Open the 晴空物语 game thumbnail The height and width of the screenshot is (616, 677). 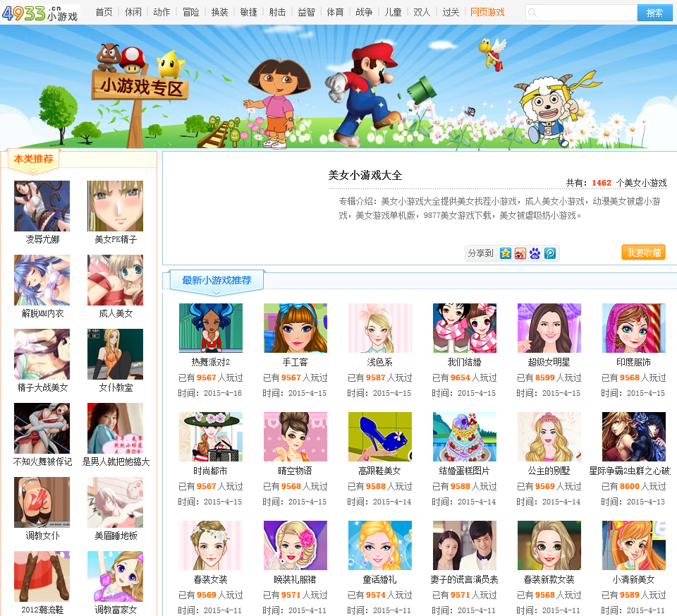pyautogui.click(x=295, y=437)
